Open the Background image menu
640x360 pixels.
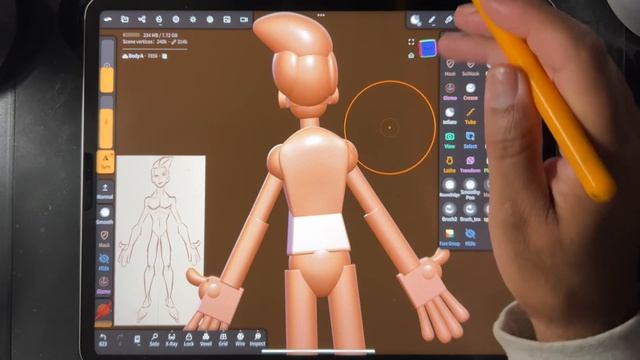point(227,19)
